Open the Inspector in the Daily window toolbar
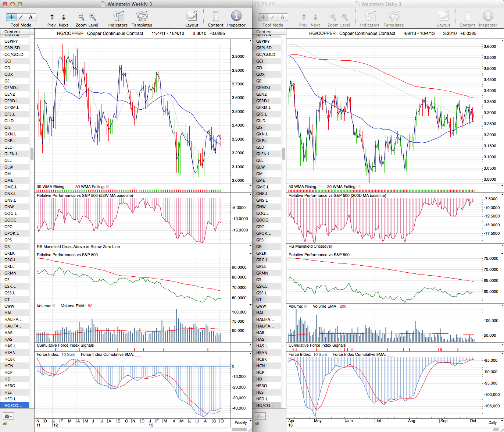The height and width of the screenshot is (432, 504). [488, 17]
